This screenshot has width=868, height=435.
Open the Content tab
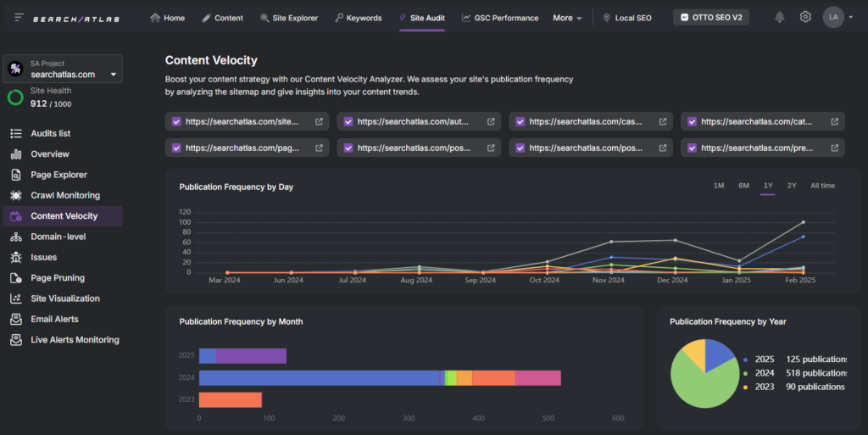(x=223, y=19)
